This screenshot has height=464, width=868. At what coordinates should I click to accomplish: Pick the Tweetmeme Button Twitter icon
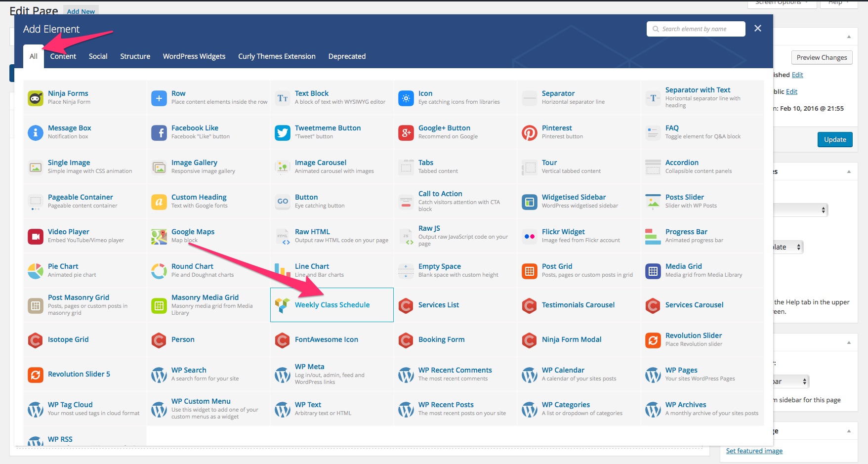283,133
